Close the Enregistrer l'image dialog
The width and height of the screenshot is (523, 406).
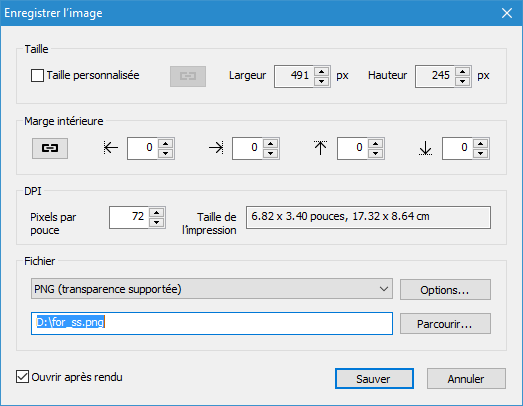coord(507,13)
